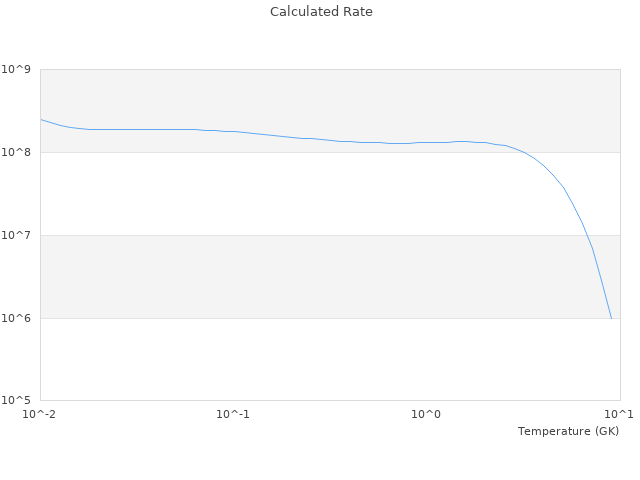This screenshot has height=480, width=640.
Task: Click the 10^-2 x-axis tick label
Action: [40, 414]
